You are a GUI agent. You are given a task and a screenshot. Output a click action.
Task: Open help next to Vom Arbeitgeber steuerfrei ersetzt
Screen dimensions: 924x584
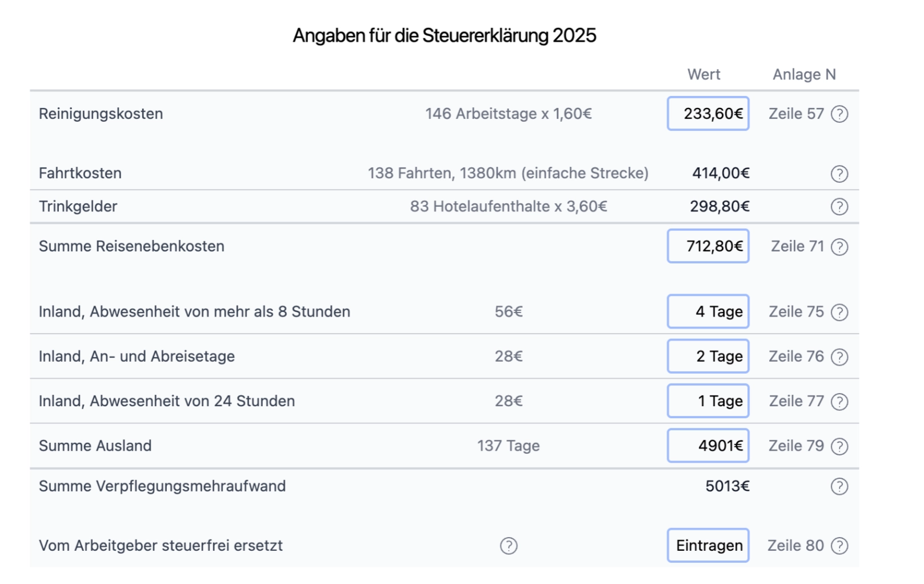[508, 546]
